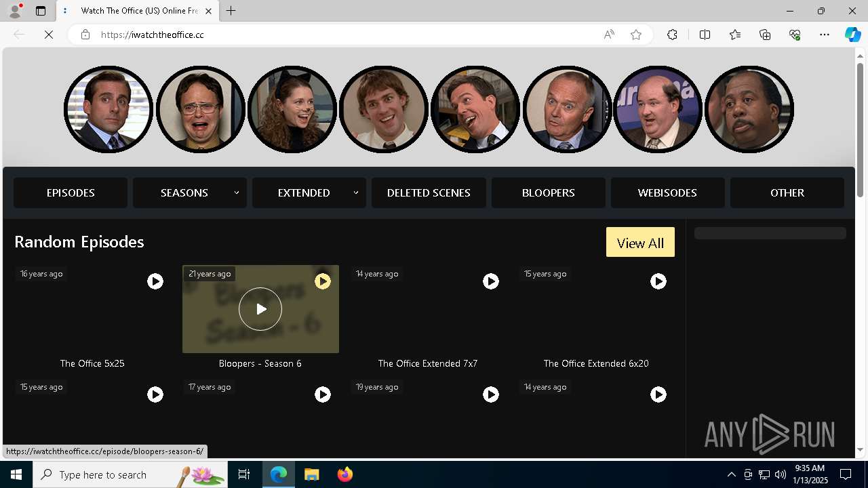Screen dimensions: 868x488
Task: Expand the EXTENDED dropdown arrow
Action: click(356, 192)
